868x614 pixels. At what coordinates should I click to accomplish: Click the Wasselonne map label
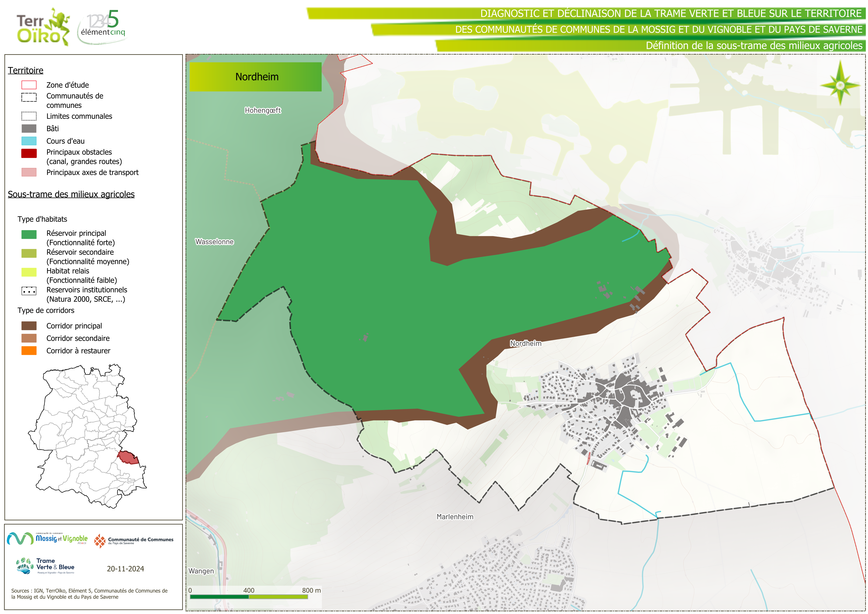[214, 242]
